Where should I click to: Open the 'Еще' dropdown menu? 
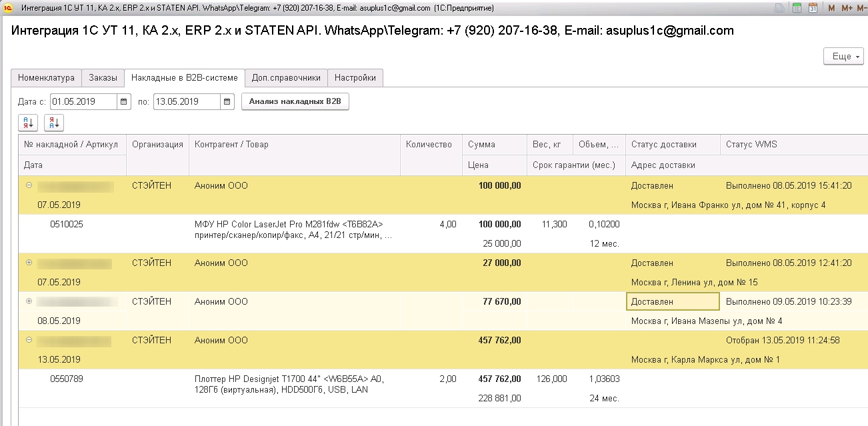point(844,57)
